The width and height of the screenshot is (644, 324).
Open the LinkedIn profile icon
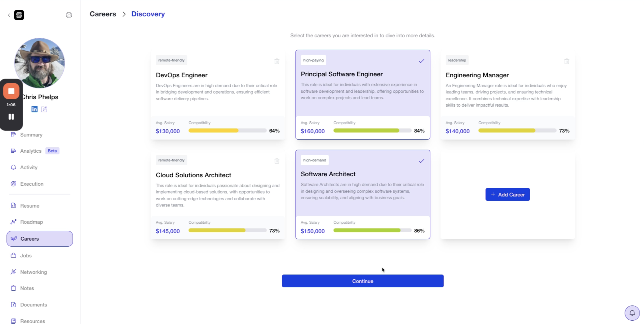point(35,109)
